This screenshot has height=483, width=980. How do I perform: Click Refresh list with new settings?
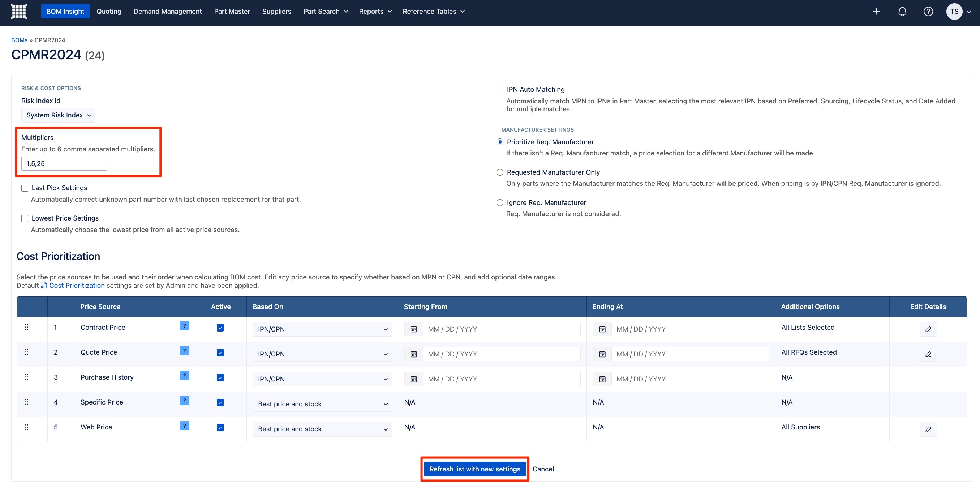tap(475, 469)
